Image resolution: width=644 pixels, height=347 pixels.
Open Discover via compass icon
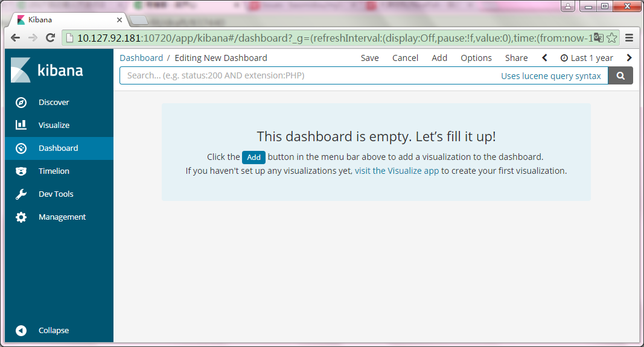click(21, 102)
